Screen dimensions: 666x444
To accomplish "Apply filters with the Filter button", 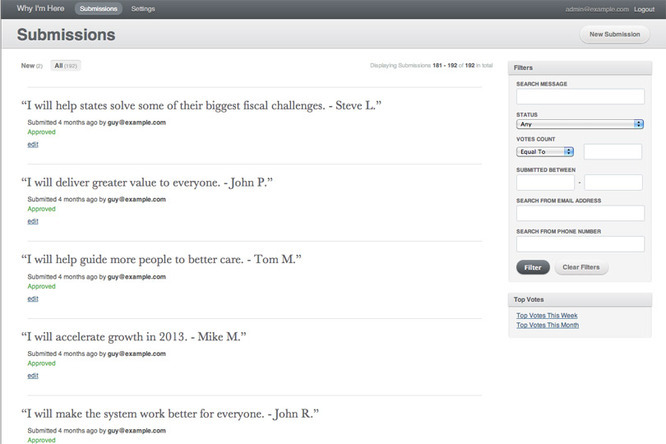I will click(x=533, y=267).
